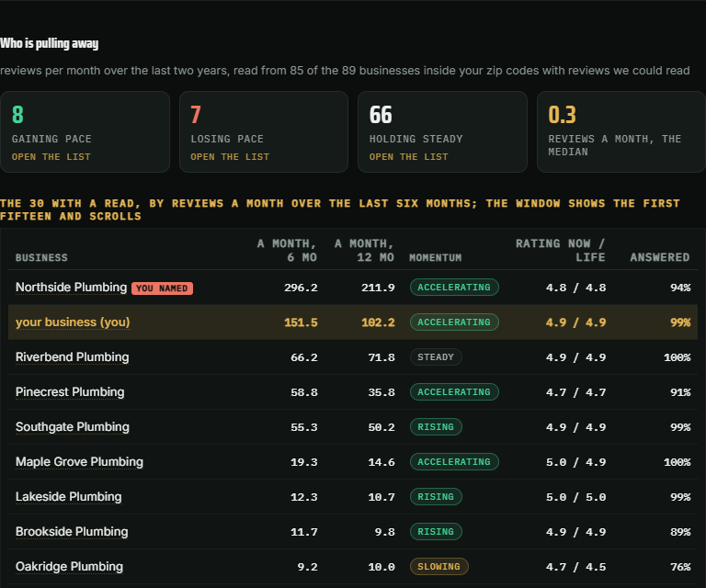Open the list of businesses gaining pace
Screen dimensions: 706x588
click(x=51, y=156)
